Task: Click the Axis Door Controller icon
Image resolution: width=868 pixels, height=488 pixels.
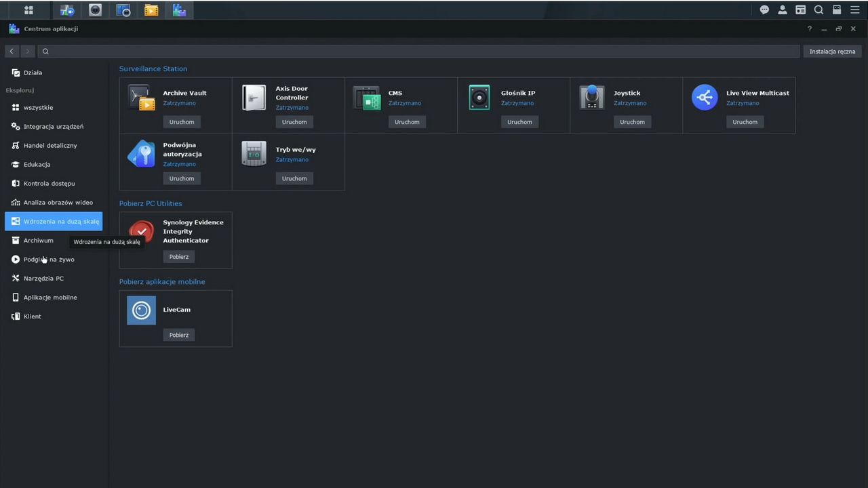Action: click(254, 98)
